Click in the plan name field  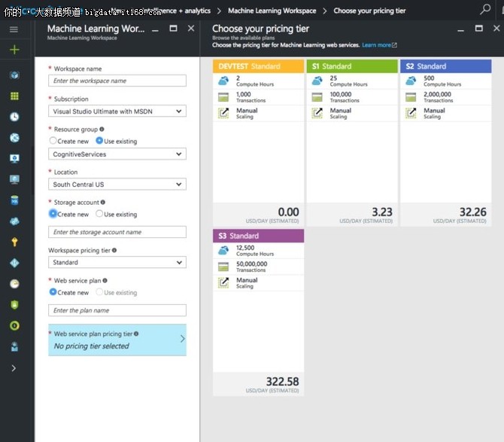click(117, 310)
